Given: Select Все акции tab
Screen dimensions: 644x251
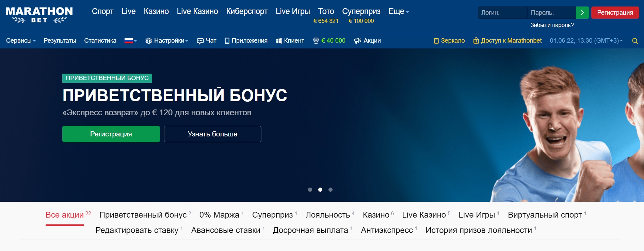Looking at the screenshot, I should pos(68,215).
